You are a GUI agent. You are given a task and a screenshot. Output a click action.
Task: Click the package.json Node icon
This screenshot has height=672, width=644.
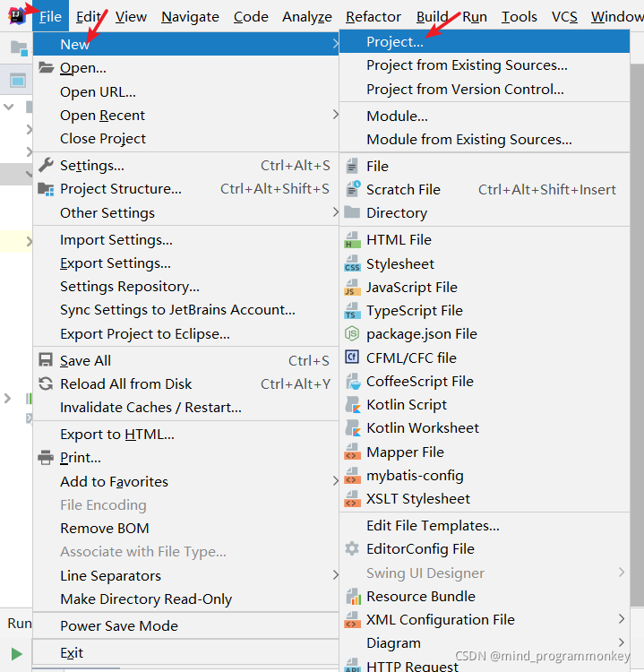pos(352,333)
